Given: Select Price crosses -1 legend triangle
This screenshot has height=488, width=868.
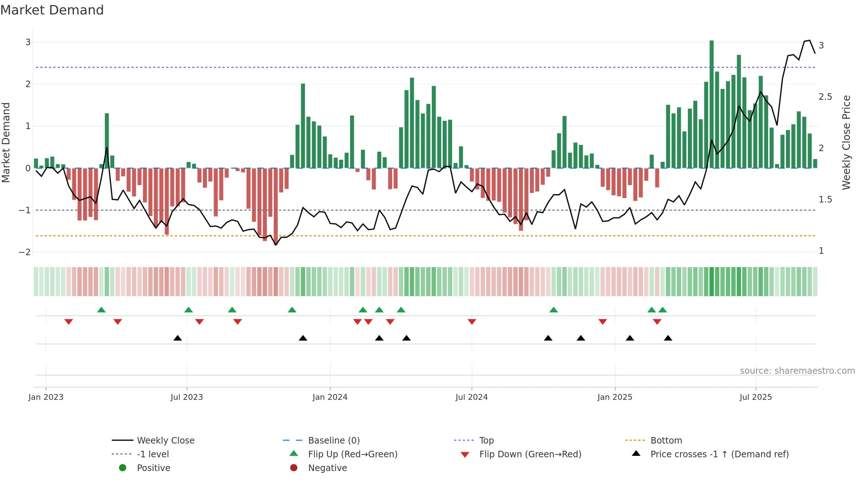Looking at the screenshot, I should tap(636, 453).
